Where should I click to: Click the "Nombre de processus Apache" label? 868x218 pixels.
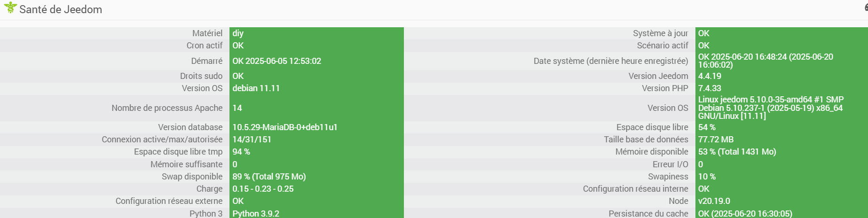[x=167, y=108]
